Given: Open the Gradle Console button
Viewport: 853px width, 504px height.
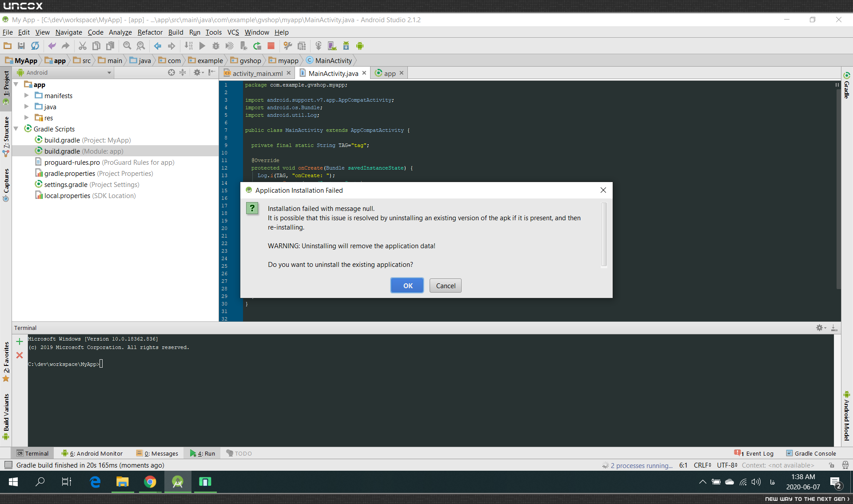Looking at the screenshot, I should click(811, 453).
